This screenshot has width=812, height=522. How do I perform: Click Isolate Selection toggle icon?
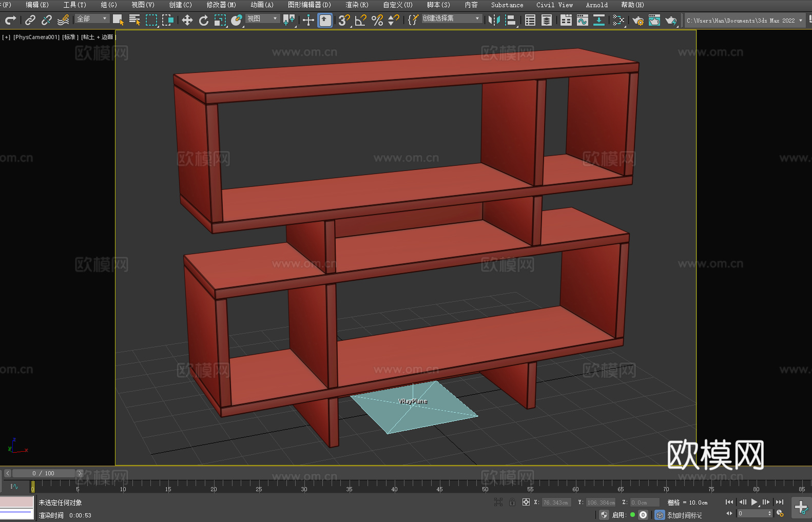[498, 502]
